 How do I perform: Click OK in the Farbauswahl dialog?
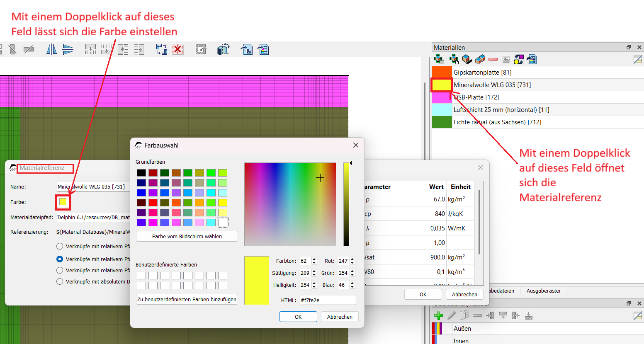pyautogui.click(x=298, y=317)
